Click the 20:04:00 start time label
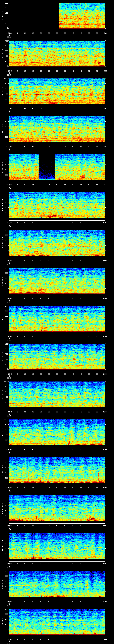This screenshot has height=644, width=114. 9,33
